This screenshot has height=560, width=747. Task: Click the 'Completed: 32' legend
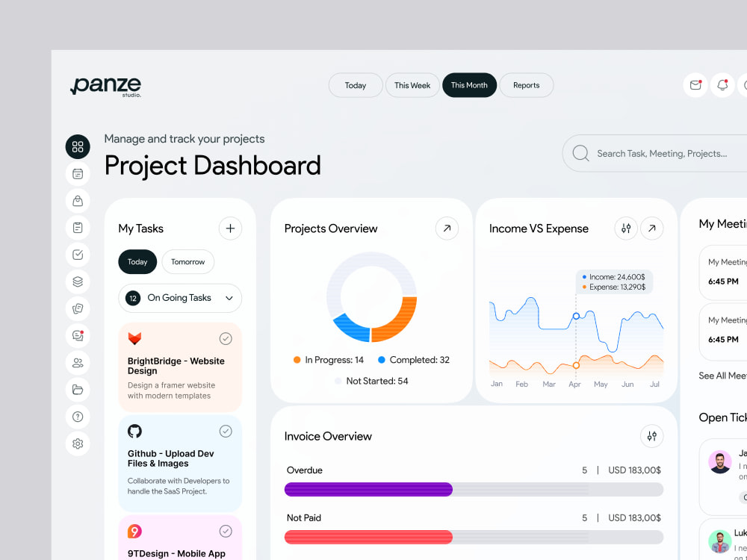[x=414, y=360]
